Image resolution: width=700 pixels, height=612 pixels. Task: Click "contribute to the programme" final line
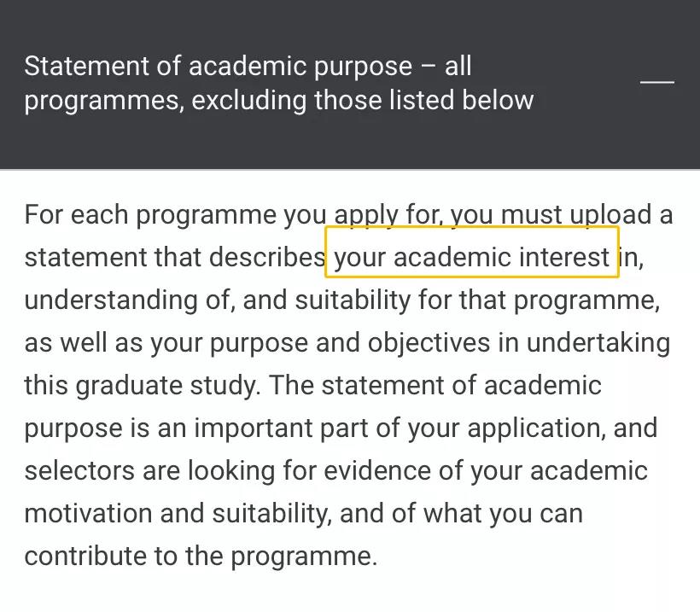coord(201,557)
